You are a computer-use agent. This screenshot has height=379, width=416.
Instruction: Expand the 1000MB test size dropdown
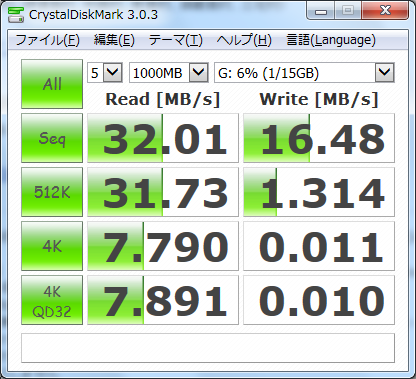[x=169, y=73]
